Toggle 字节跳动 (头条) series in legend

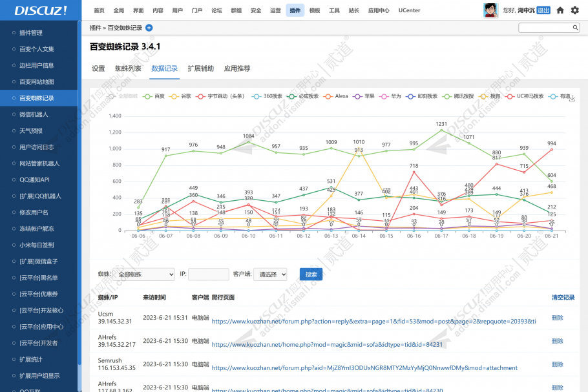coord(220,96)
